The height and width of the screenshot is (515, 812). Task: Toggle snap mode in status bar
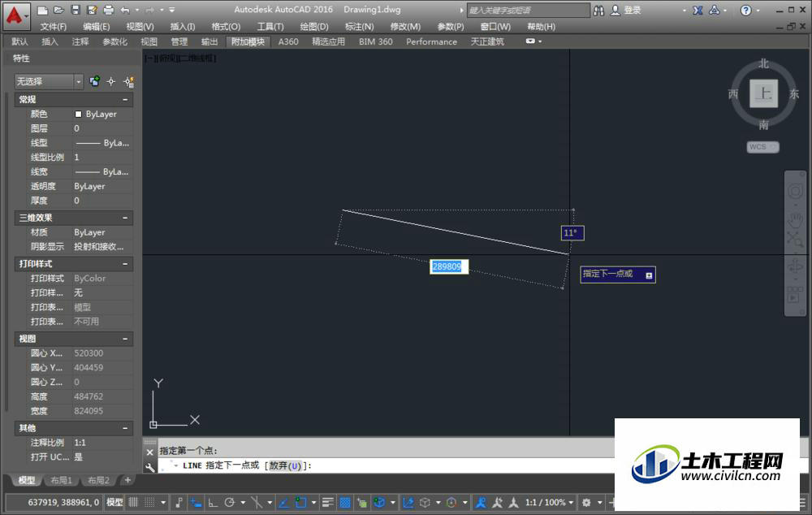click(149, 502)
